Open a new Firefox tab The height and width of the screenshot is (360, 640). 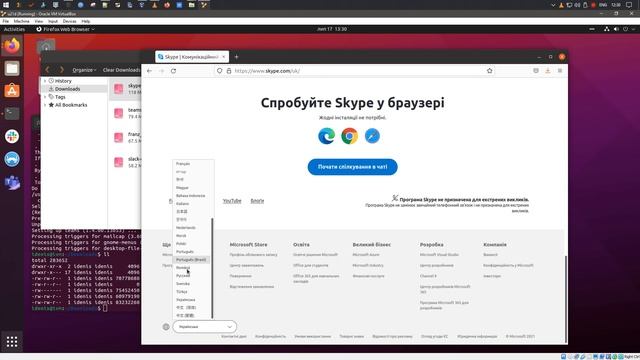coord(236,57)
